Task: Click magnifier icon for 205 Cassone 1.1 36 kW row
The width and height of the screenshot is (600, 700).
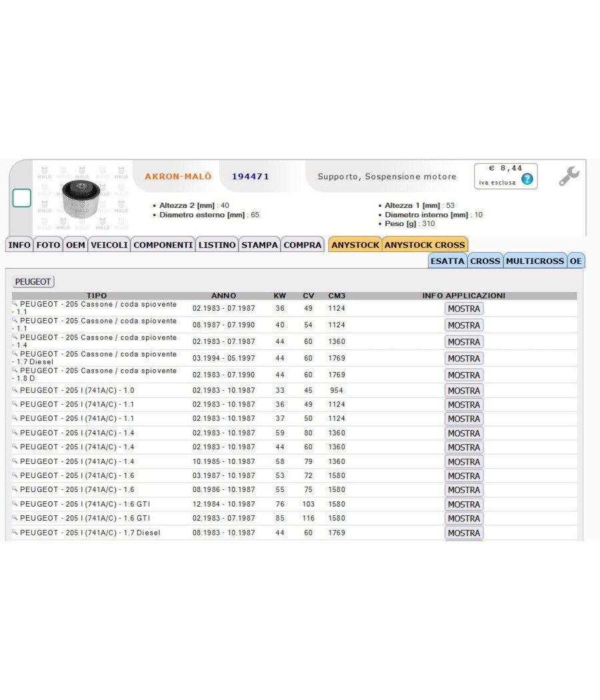Action: (15, 303)
